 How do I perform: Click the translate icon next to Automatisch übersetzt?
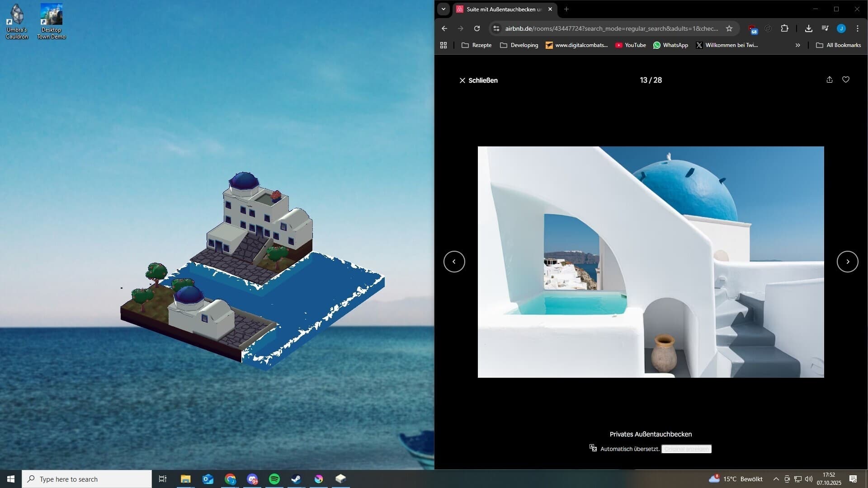point(593,448)
